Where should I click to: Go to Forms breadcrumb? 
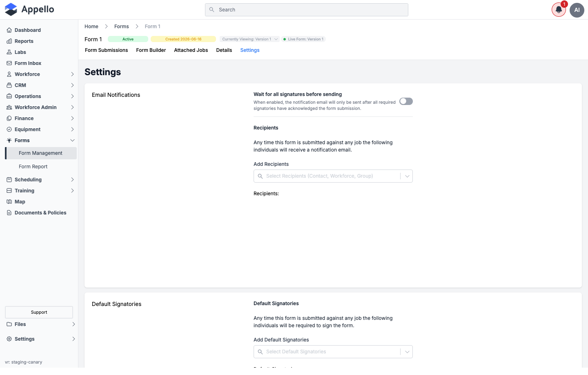pyautogui.click(x=122, y=27)
